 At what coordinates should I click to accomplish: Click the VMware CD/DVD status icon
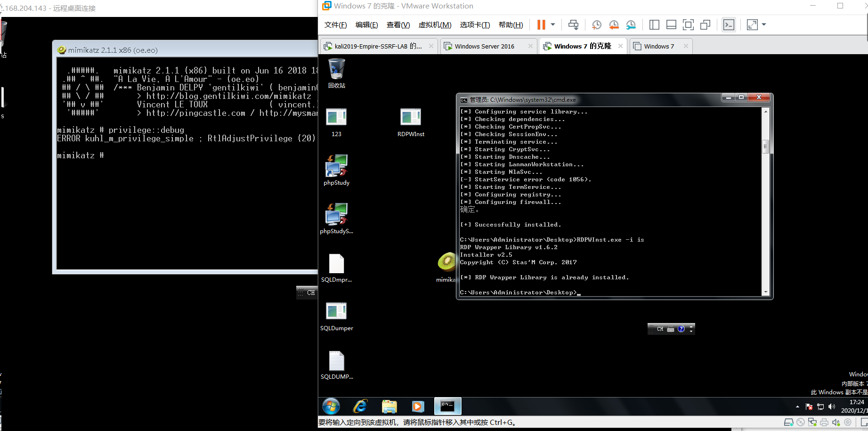[801, 423]
